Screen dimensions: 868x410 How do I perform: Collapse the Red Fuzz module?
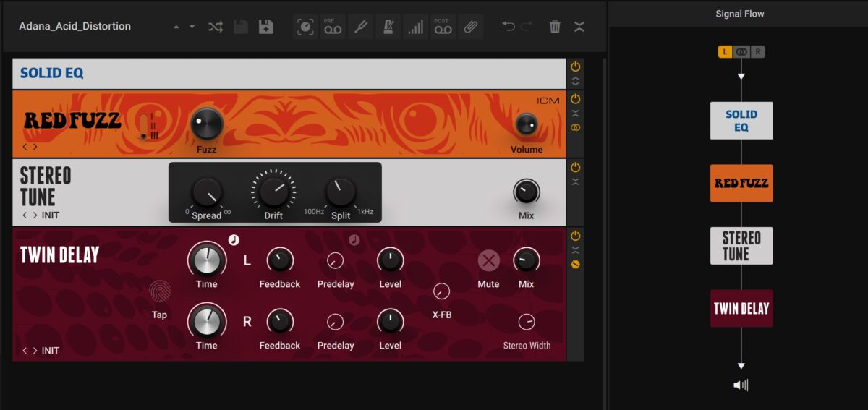coord(576,114)
